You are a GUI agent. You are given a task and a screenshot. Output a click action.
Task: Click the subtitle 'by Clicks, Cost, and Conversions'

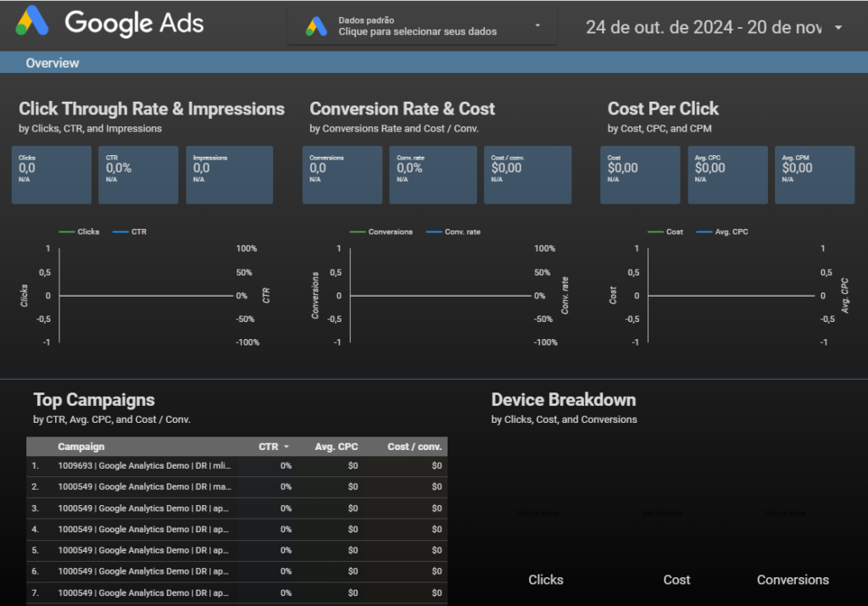coord(564,420)
